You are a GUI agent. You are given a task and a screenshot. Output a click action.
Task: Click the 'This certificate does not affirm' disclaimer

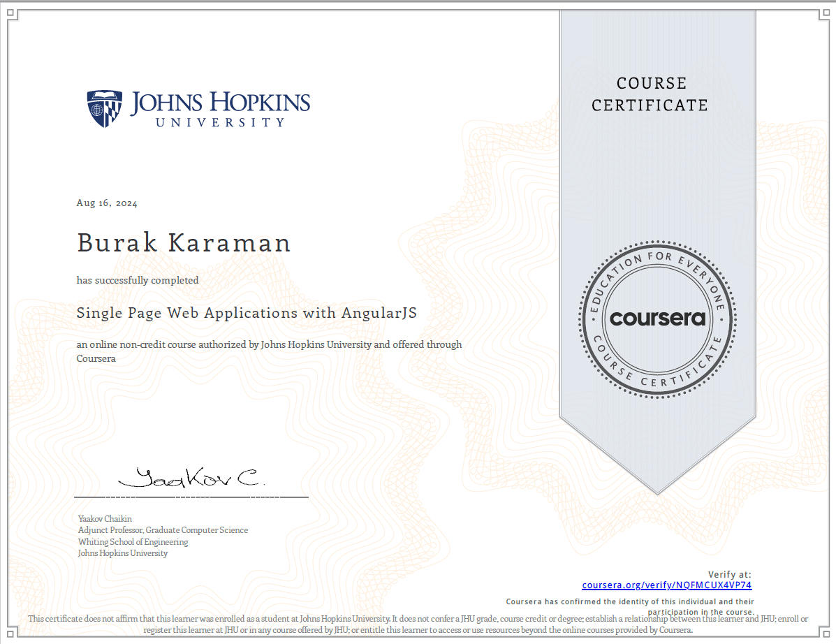tap(418, 624)
